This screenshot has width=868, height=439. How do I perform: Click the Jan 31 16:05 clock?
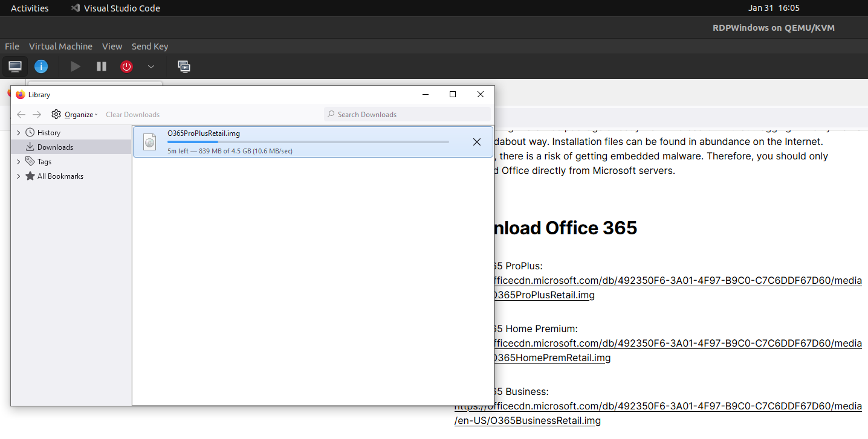coord(774,8)
